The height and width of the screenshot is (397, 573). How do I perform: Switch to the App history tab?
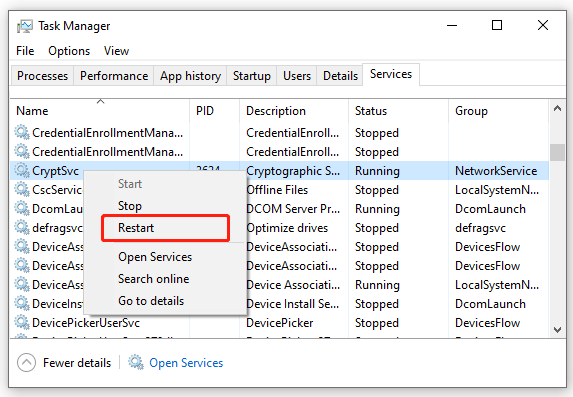(190, 76)
